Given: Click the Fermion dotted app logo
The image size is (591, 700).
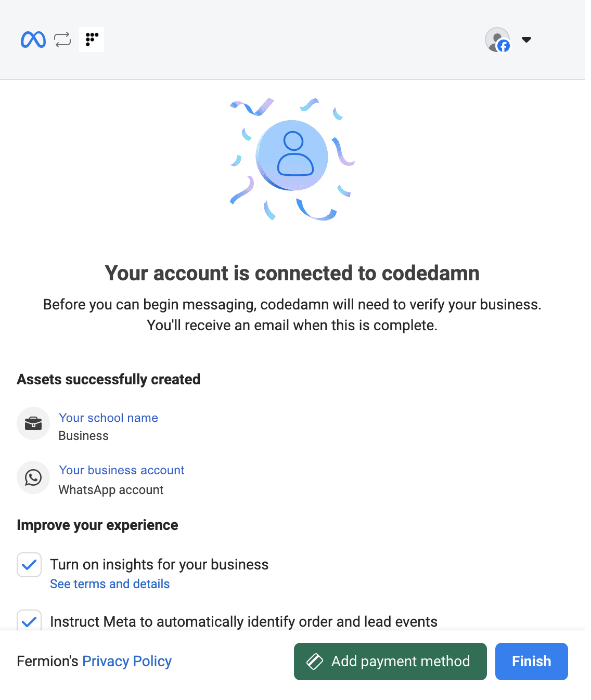Looking at the screenshot, I should click(x=92, y=40).
